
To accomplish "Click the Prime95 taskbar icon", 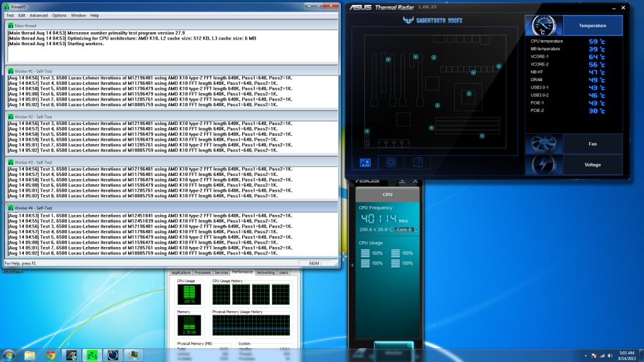I will pyautogui.click(x=92, y=355).
